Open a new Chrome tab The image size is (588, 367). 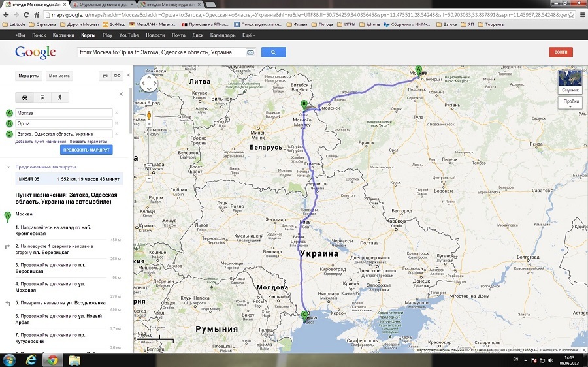210,5
